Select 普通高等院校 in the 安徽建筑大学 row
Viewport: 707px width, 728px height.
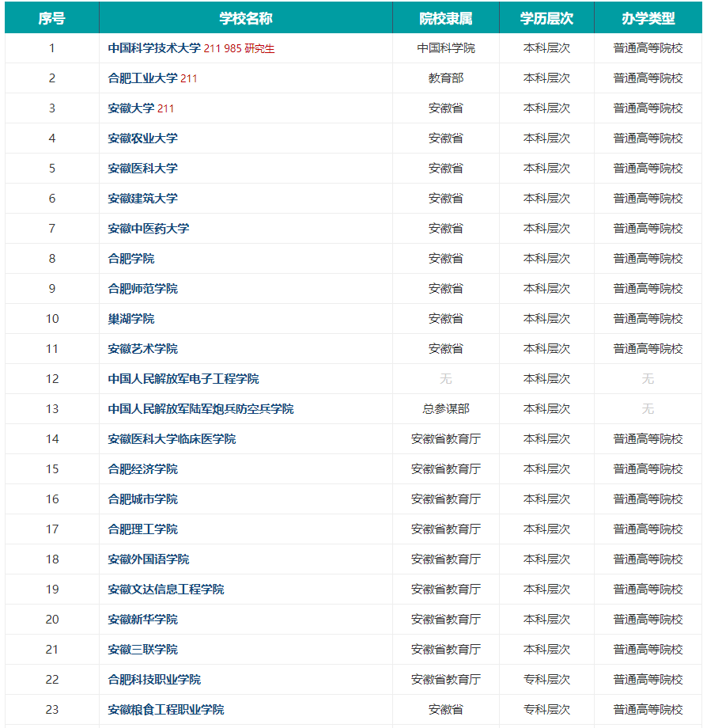(x=648, y=199)
